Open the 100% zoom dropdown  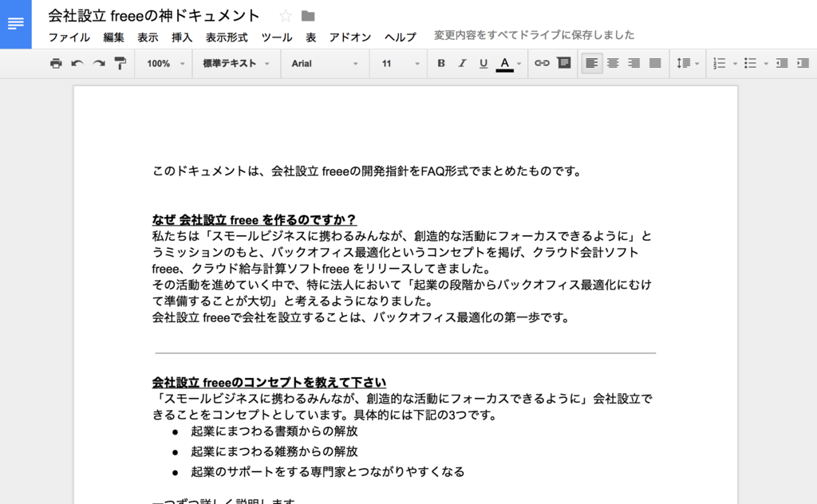(165, 64)
